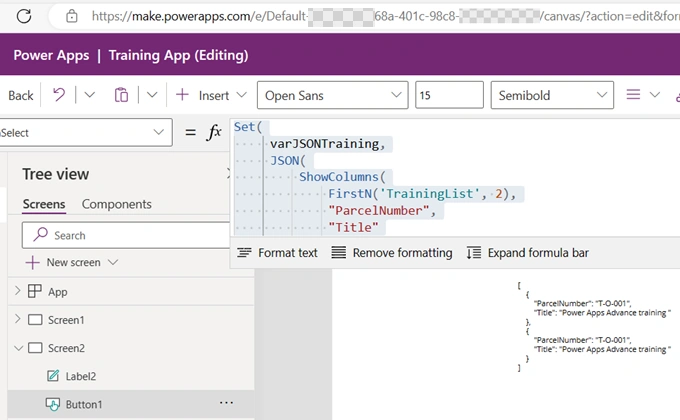Screen dimensions: 680x420
Task: Click the Tree view search box
Action: click(126, 235)
